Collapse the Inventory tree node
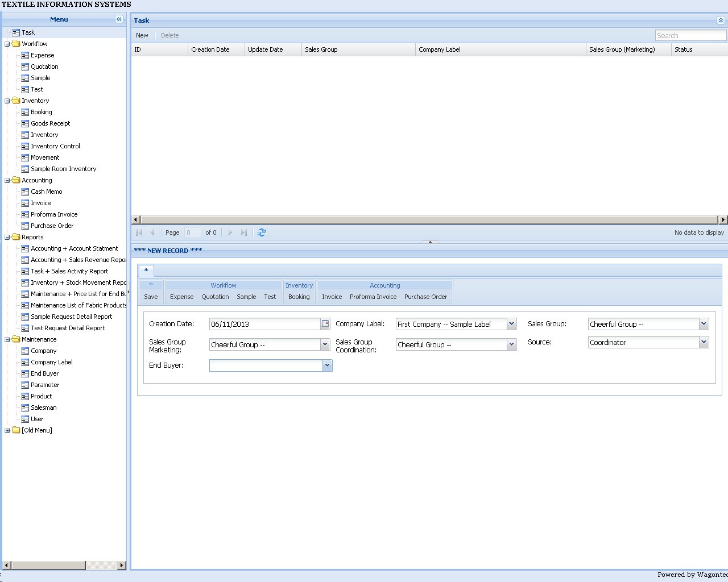This screenshot has width=728, height=582. tap(7, 101)
